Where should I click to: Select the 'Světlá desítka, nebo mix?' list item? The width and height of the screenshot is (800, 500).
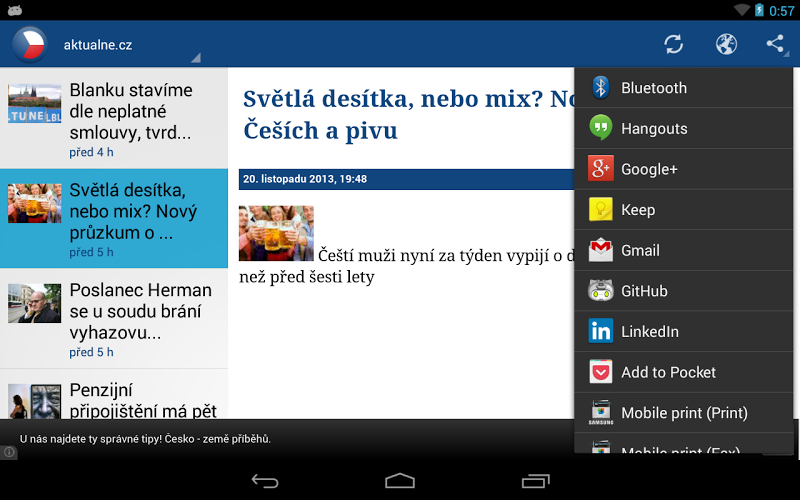114,218
